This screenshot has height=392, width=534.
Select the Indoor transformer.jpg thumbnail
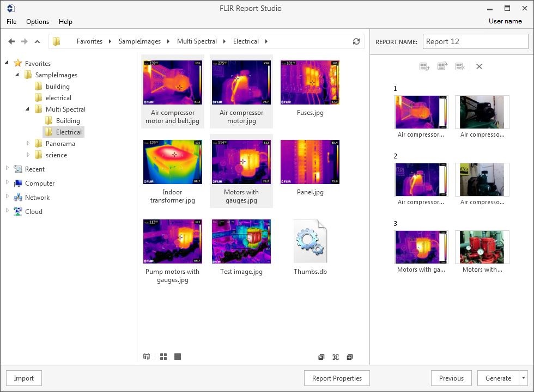tap(173, 162)
